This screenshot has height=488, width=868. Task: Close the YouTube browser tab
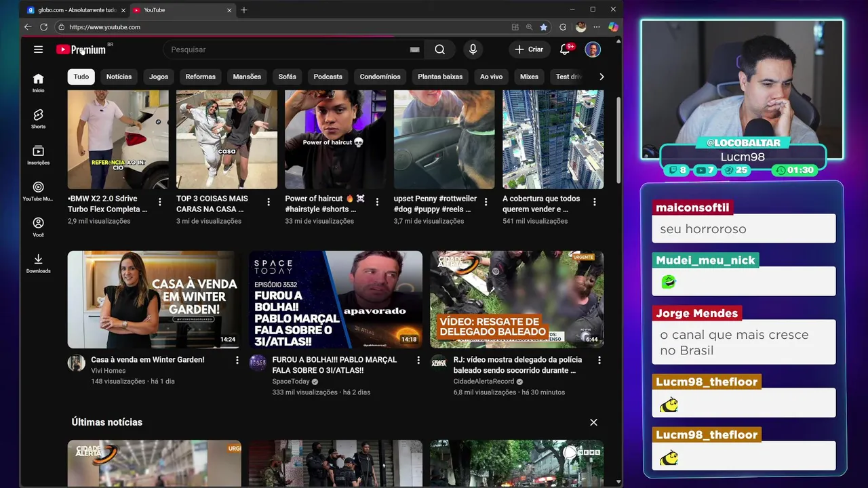click(229, 10)
